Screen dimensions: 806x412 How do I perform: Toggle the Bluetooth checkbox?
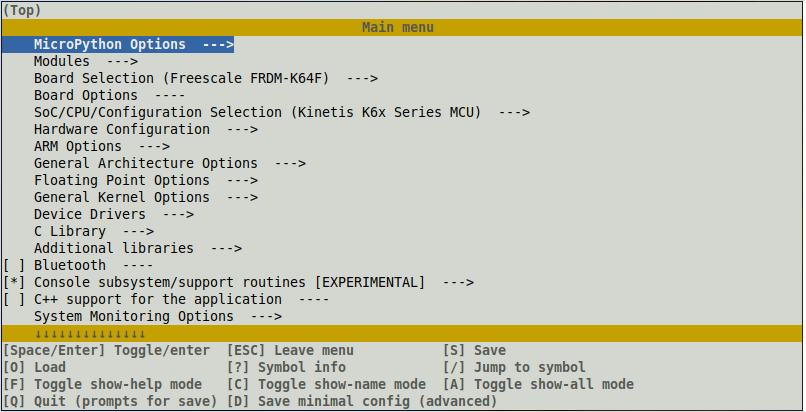point(14,265)
